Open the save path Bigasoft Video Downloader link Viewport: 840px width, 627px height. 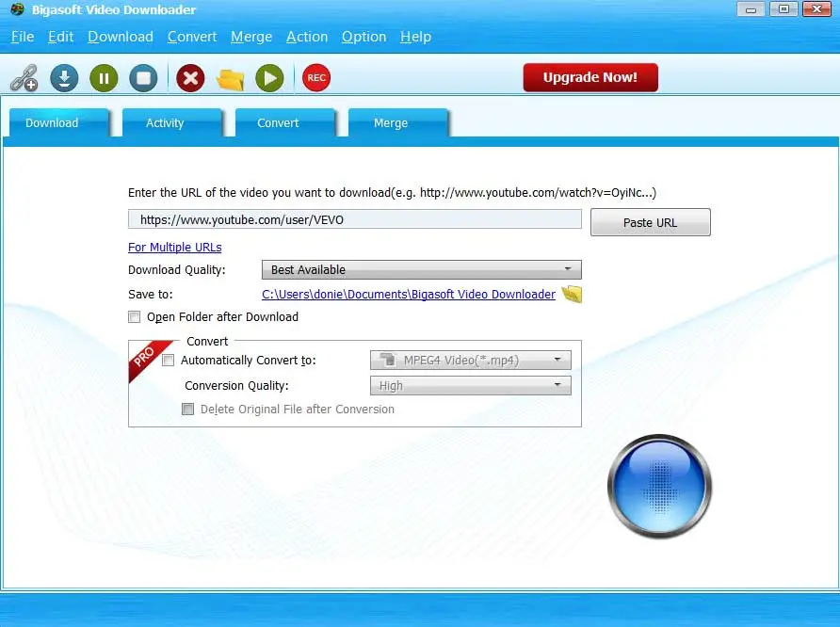click(x=408, y=294)
